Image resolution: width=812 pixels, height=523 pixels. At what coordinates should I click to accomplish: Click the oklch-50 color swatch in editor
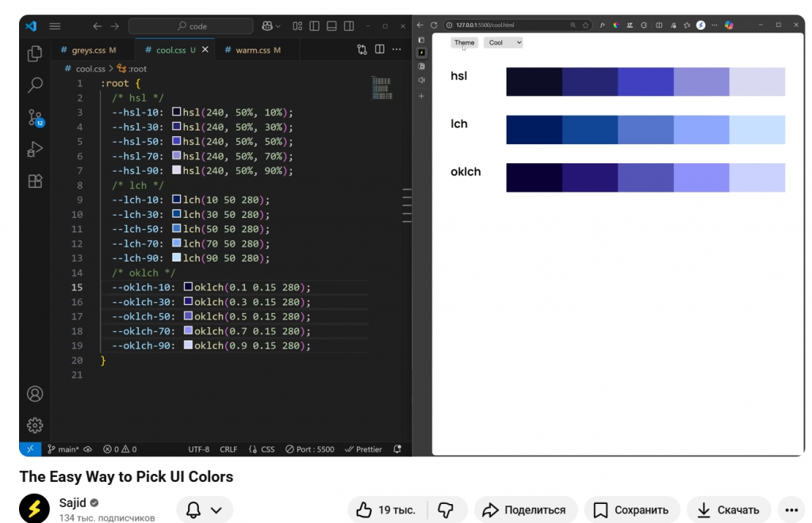pos(188,316)
